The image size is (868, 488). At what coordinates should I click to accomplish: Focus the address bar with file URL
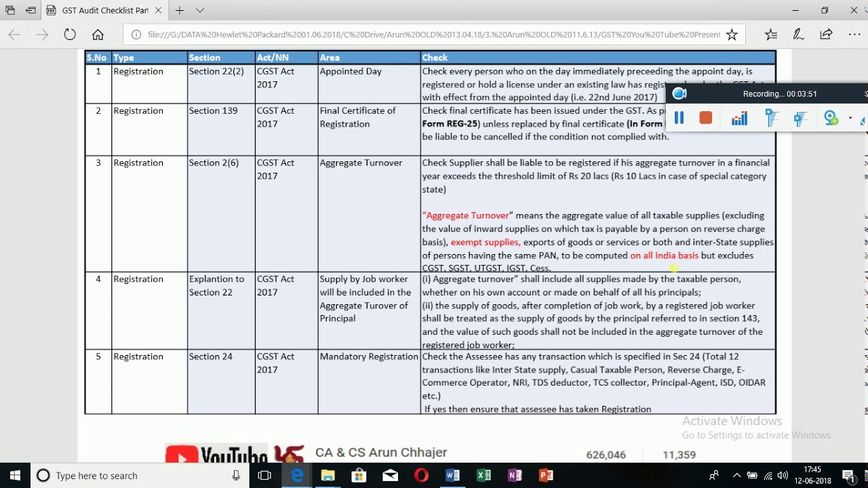click(434, 35)
